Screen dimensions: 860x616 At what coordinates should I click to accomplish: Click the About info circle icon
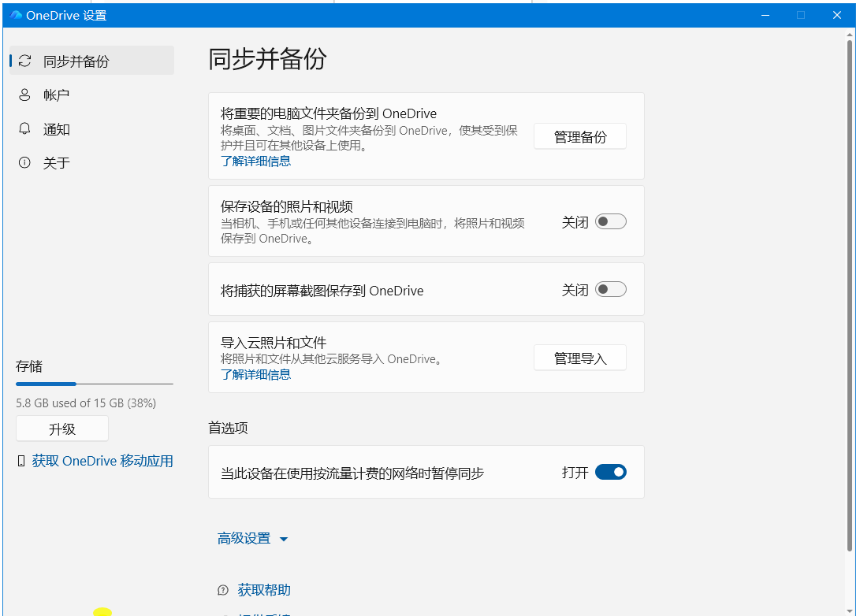tap(24, 162)
